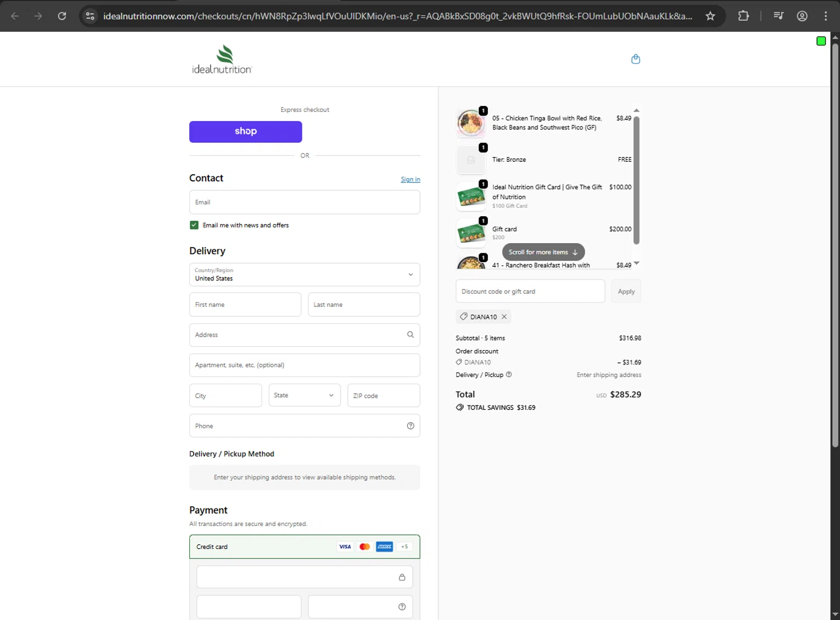The image size is (840, 620).
Task: Click the green extension indicator square
Action: coord(821,41)
